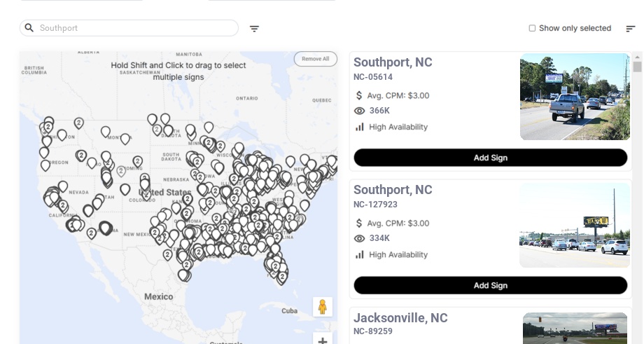Add the NC-127923 Southport sign

tap(490, 285)
